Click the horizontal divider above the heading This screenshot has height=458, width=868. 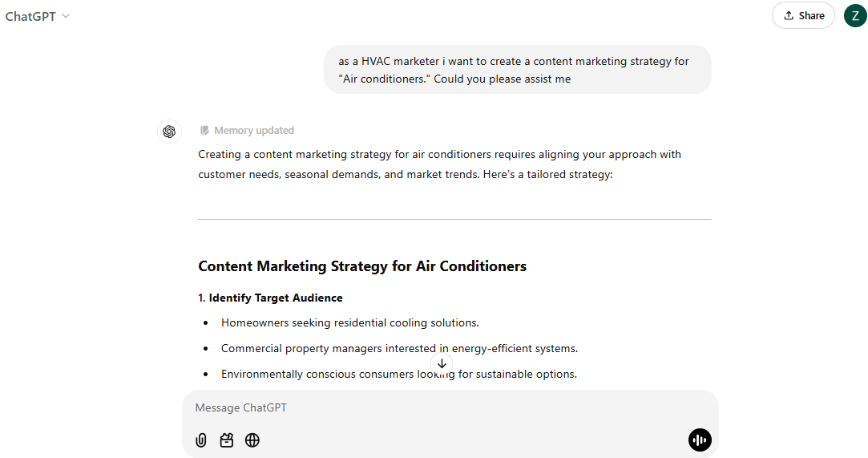[454, 219]
